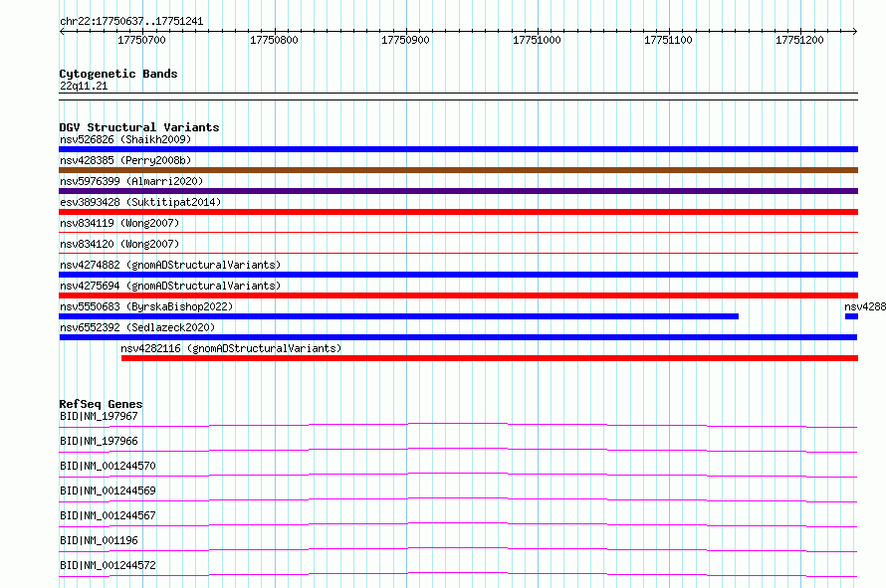Select the red nsv4275694 variant bar
Image resolution: width=886 pixels, height=588 pixels.
coord(458,295)
